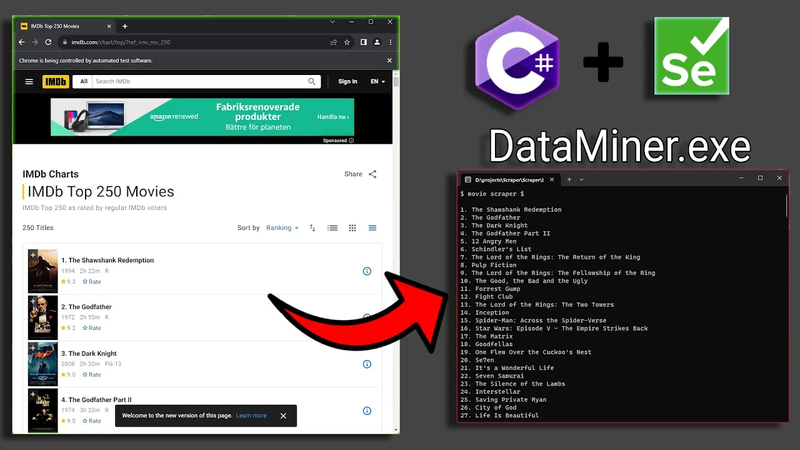This screenshot has width=800, height=450.
Task: Open the EN language dropdown
Action: tap(378, 82)
